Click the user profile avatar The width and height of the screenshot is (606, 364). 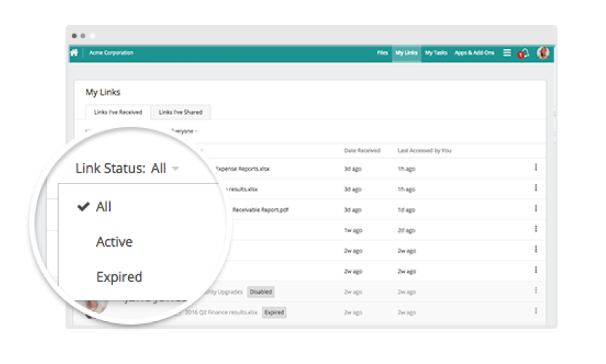click(543, 53)
